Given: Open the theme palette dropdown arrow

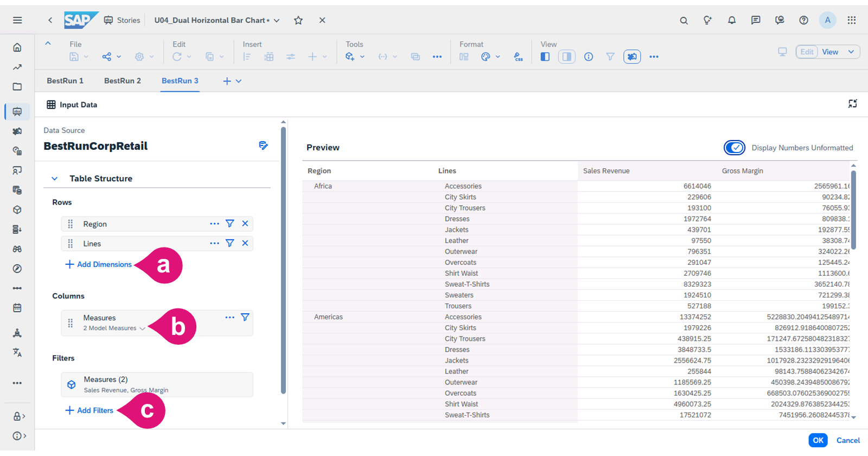Looking at the screenshot, I should tap(497, 56).
